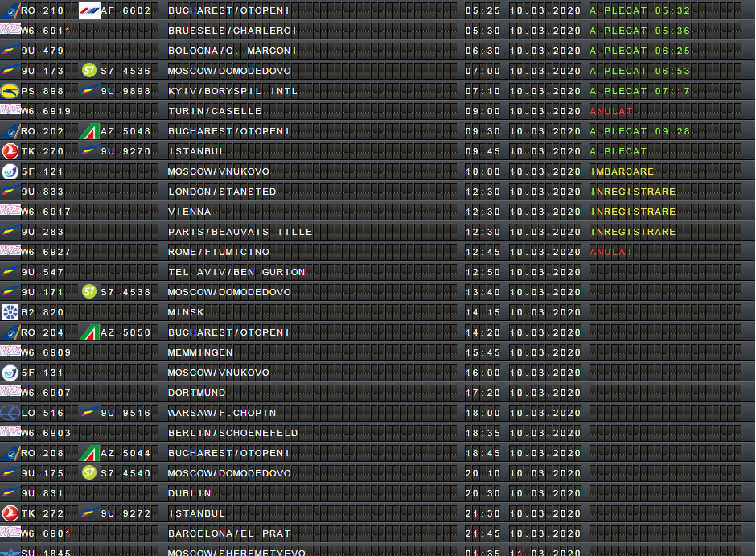Click the Turkish Airlines logo beside TK 270

tap(10, 151)
